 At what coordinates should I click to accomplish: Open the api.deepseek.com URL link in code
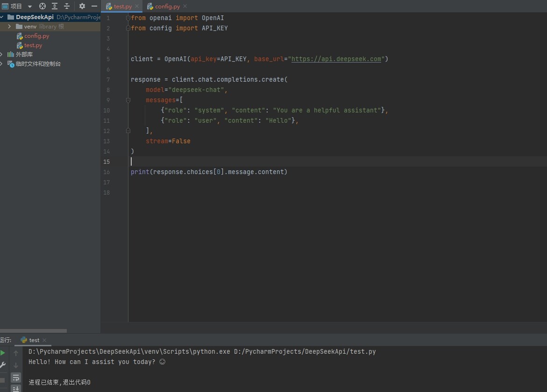coord(336,59)
